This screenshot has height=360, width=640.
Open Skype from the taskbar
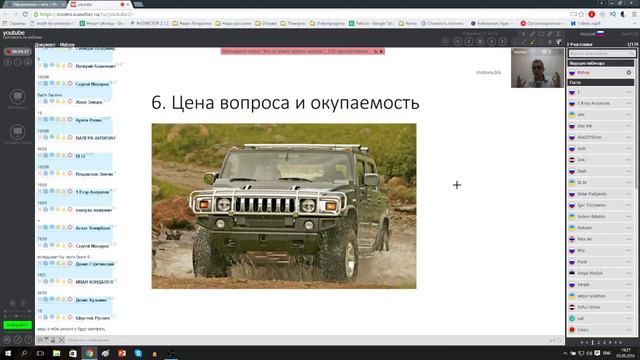[138, 353]
